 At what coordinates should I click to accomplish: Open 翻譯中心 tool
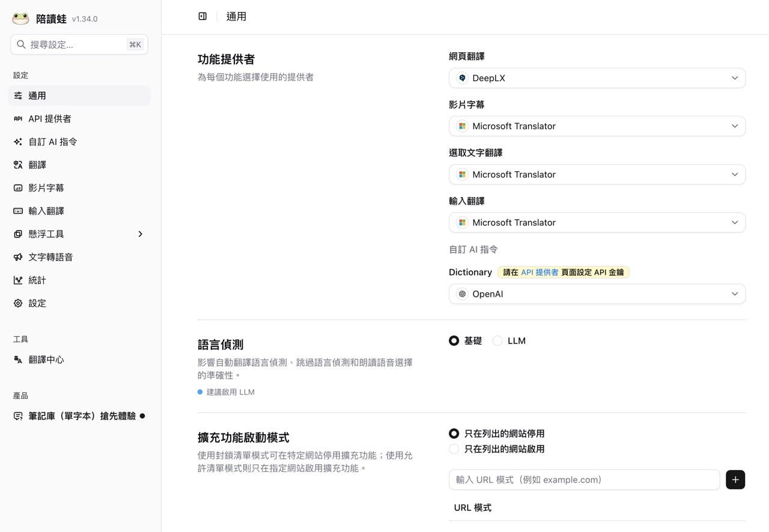pos(79,360)
